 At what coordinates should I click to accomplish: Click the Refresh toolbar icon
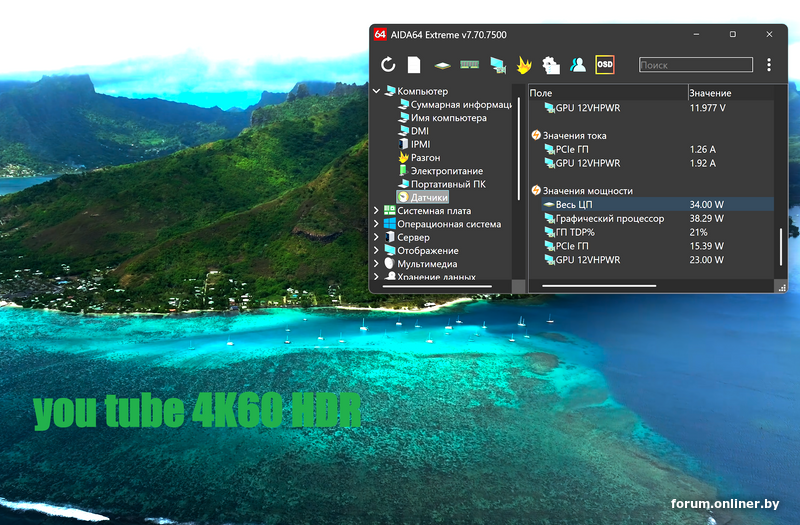coord(388,65)
